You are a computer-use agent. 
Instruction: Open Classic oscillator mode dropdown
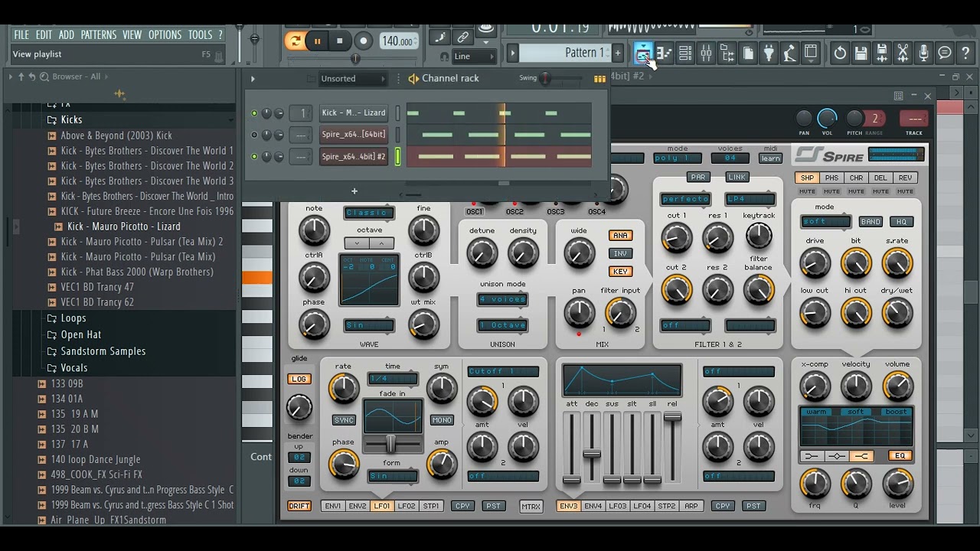click(369, 213)
